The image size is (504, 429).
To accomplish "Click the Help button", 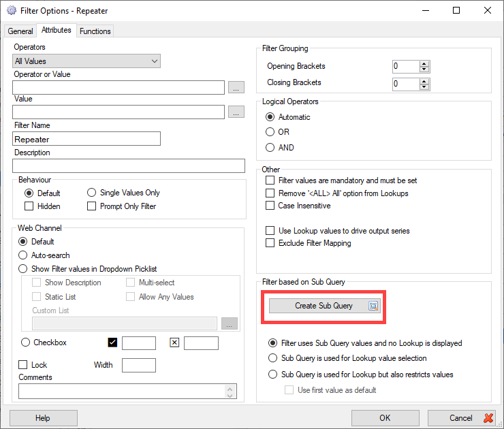I will pos(44,417).
